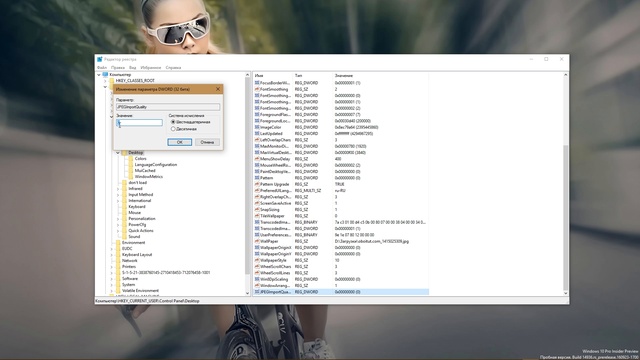This screenshot has height=360, width=640.
Task: Select the Printers key in tree
Action: (129, 267)
